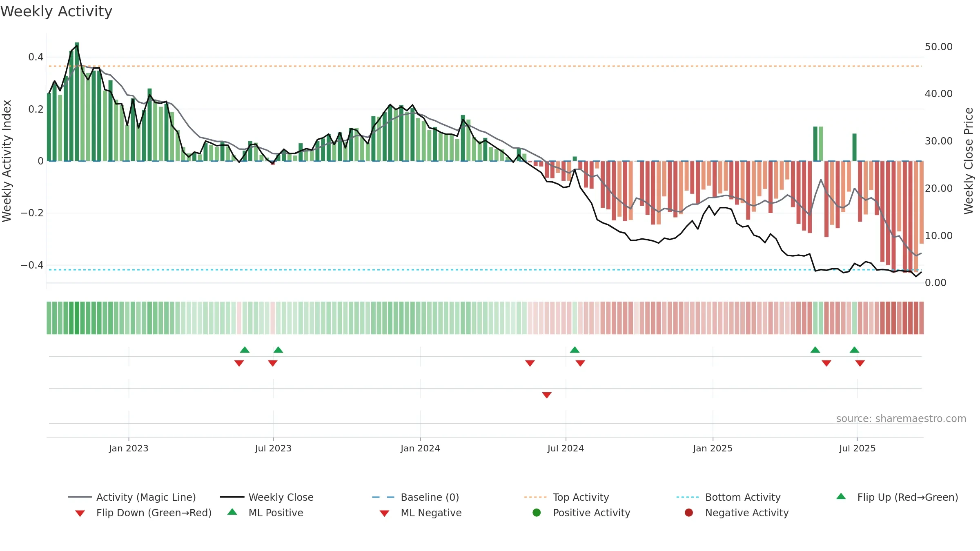The image size is (980, 551).
Task: Click the flip-up green triangle just after Jul 2024
Action: [575, 350]
